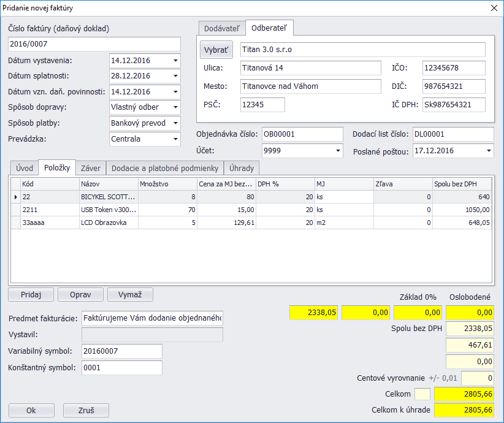Select the Úhrady tab

242,168
